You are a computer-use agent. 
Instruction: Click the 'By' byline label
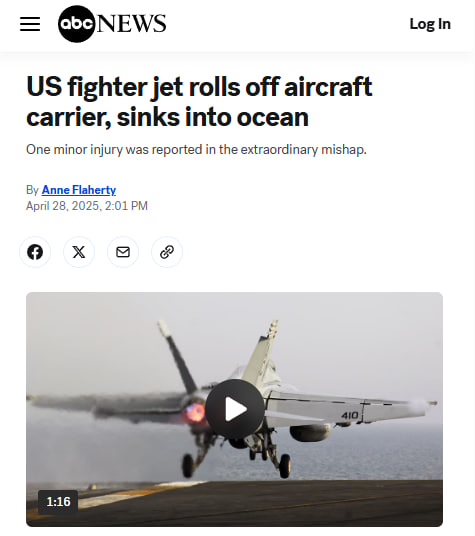coord(32,190)
